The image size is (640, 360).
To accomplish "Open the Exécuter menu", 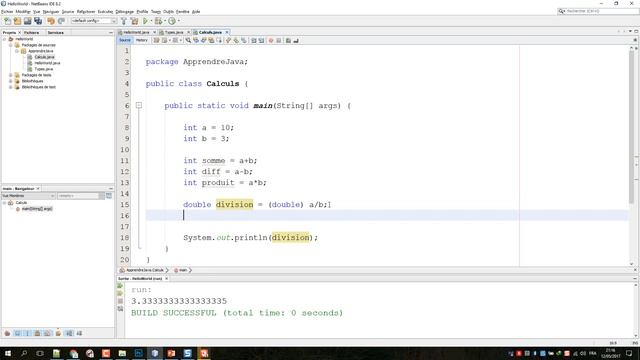I will [x=105, y=11].
